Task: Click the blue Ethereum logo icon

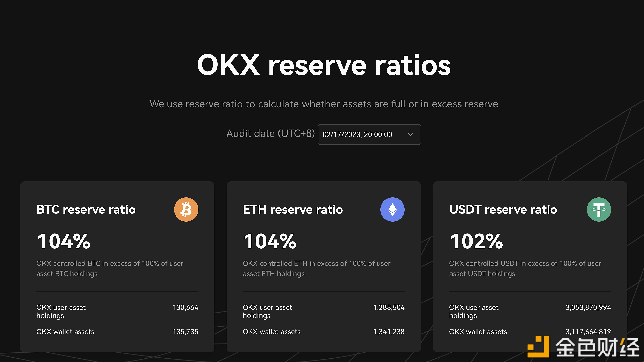Action: click(392, 210)
